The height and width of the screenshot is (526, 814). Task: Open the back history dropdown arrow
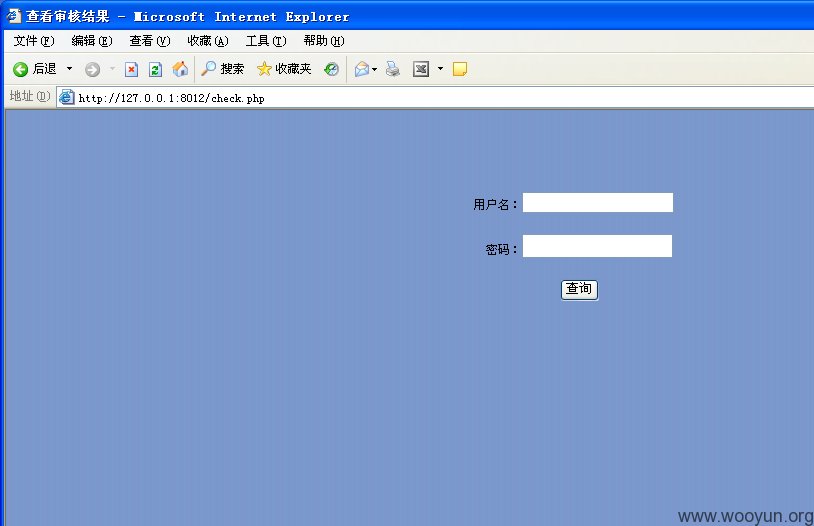[x=69, y=69]
